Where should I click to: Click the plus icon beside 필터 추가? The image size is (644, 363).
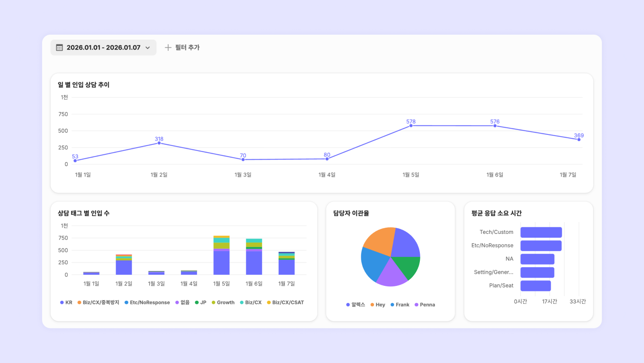(x=168, y=47)
